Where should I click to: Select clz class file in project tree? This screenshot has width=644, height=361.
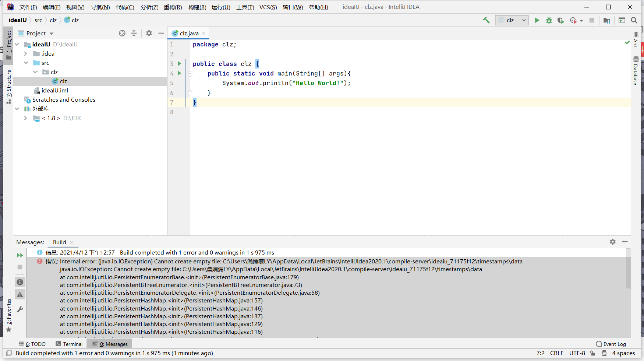[90, 81]
